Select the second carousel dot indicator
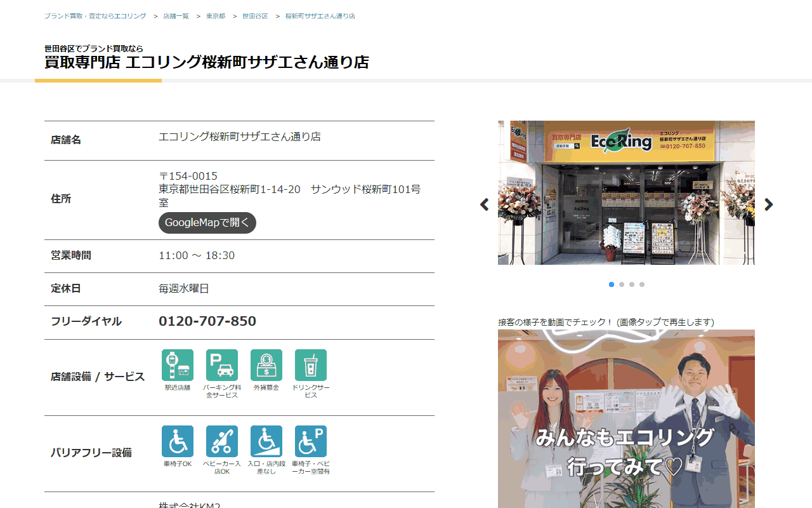Image resolution: width=812 pixels, height=508 pixels. pos(622,284)
